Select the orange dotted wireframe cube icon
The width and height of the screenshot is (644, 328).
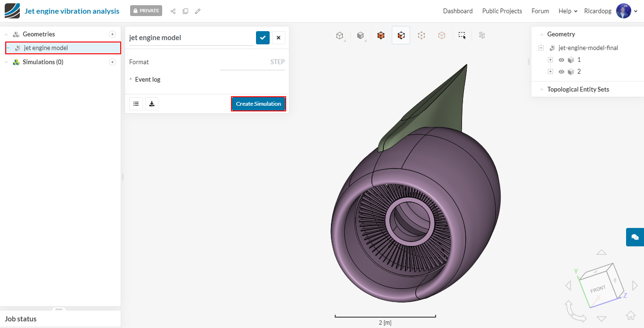click(x=421, y=35)
